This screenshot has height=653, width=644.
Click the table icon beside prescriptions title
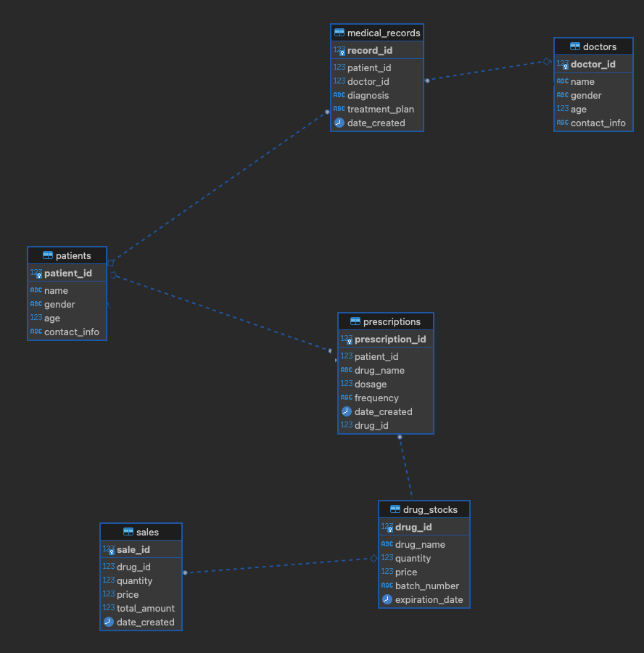tap(355, 321)
